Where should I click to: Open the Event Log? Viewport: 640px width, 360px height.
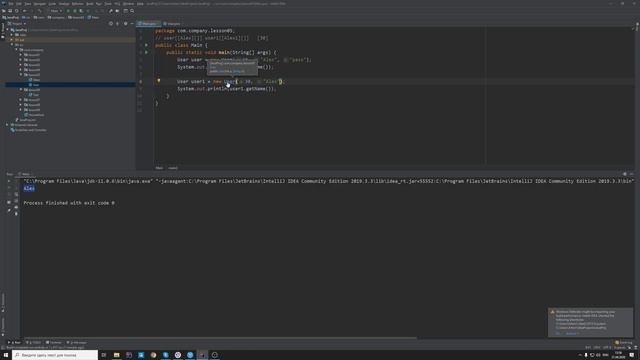(624, 342)
